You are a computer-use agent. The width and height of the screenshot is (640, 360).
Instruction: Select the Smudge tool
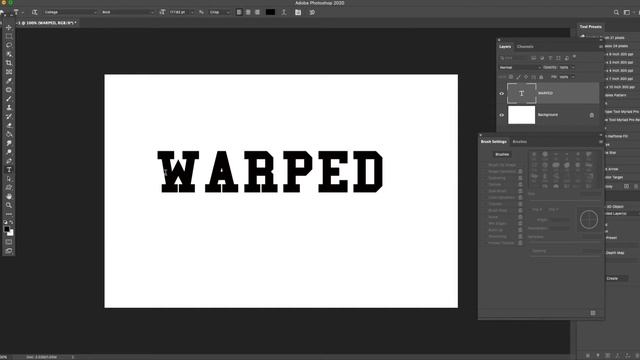9,143
